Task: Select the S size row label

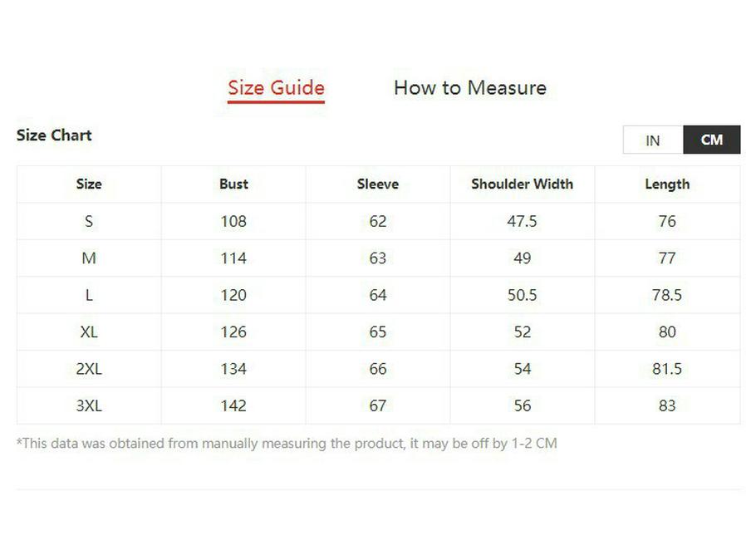Action: 89,222
